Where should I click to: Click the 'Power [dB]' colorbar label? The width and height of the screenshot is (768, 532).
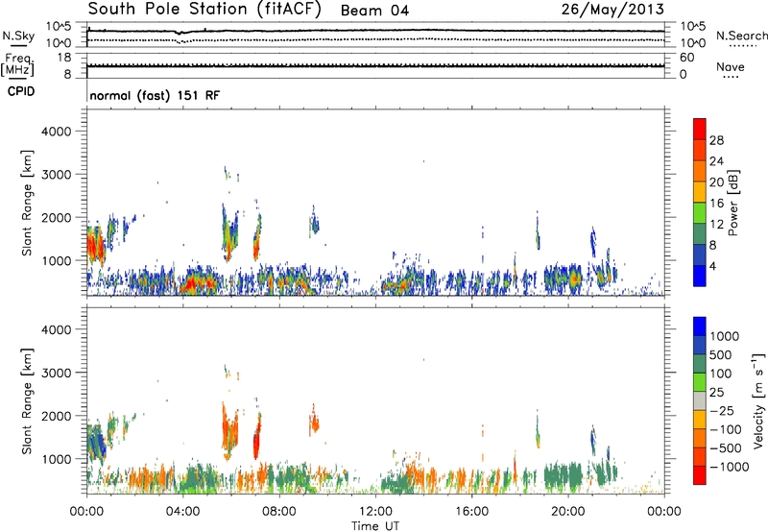coord(732,203)
